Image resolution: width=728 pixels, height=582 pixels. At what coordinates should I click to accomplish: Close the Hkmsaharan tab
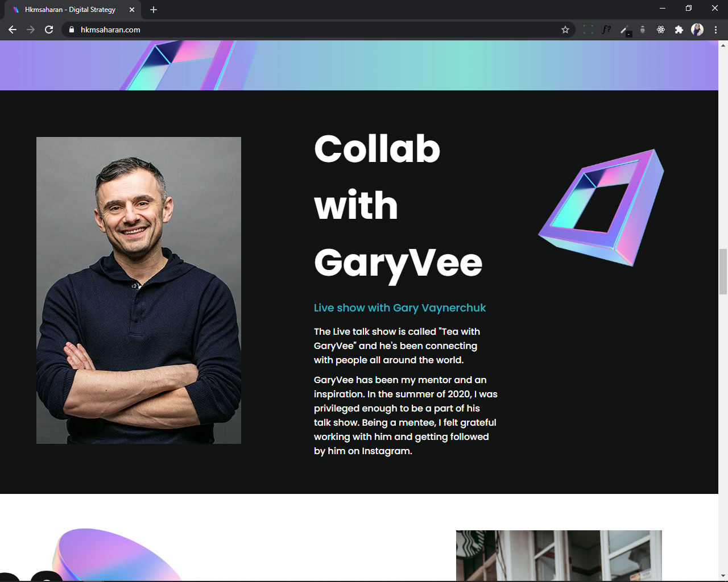click(132, 10)
